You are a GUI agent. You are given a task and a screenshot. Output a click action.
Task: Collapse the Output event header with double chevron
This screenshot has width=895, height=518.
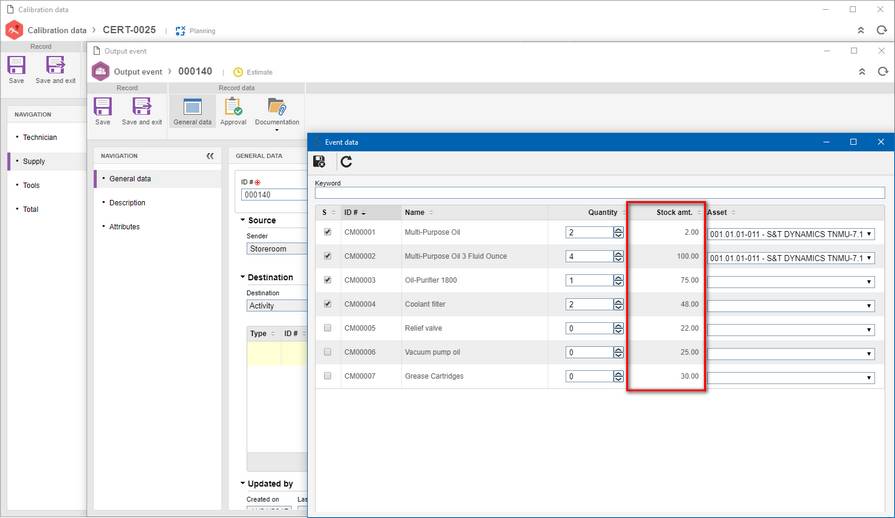coord(862,71)
